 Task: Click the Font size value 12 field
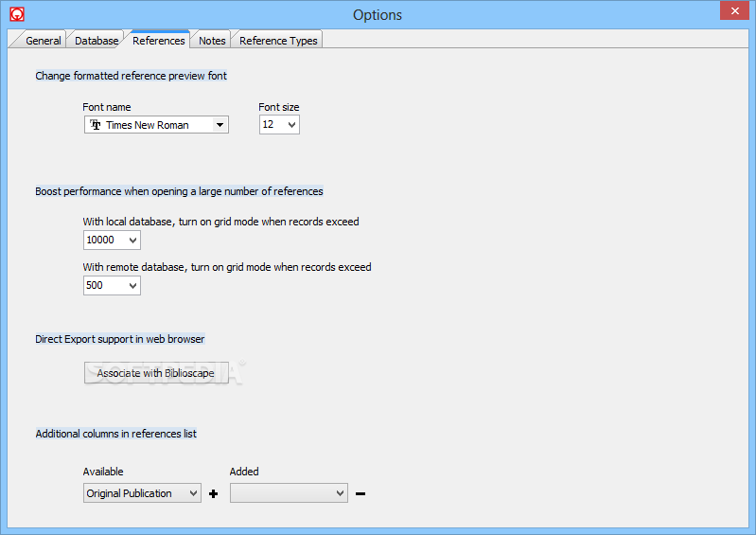[273, 124]
